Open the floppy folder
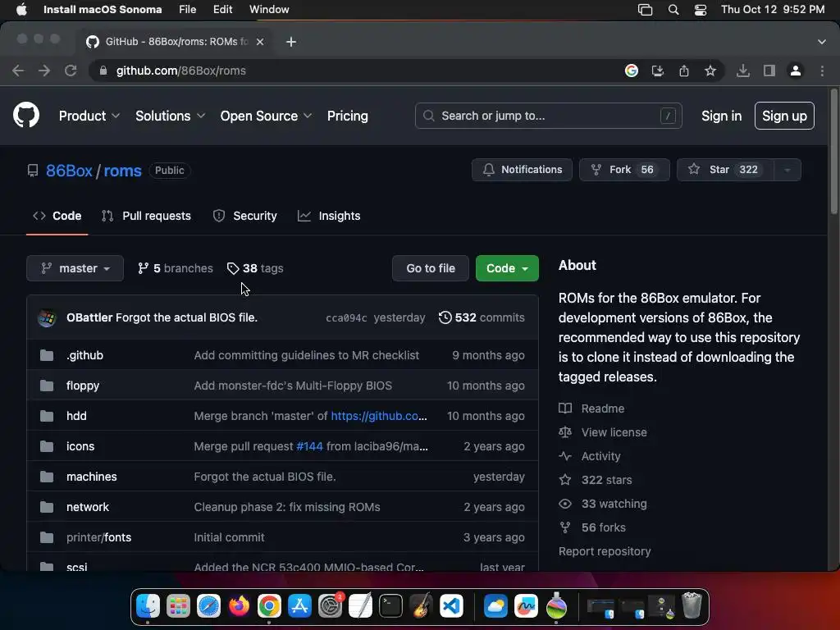Image resolution: width=840 pixels, height=630 pixels. point(83,386)
